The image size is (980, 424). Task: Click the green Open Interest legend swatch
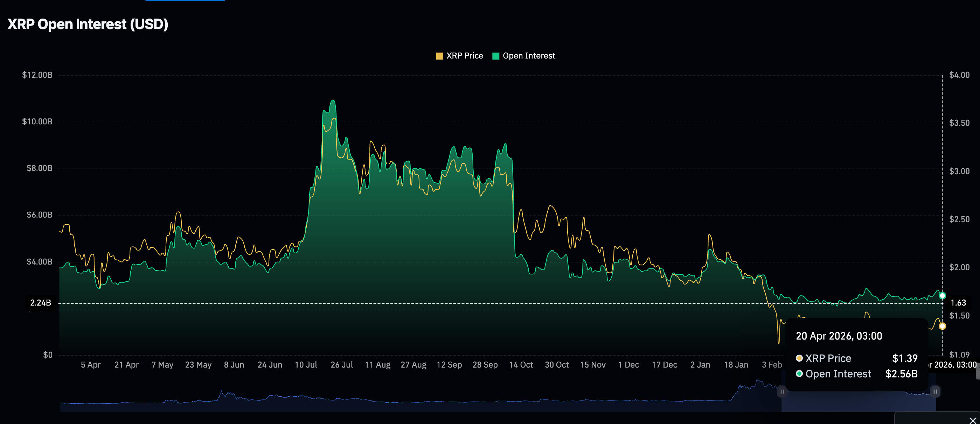[x=496, y=56]
